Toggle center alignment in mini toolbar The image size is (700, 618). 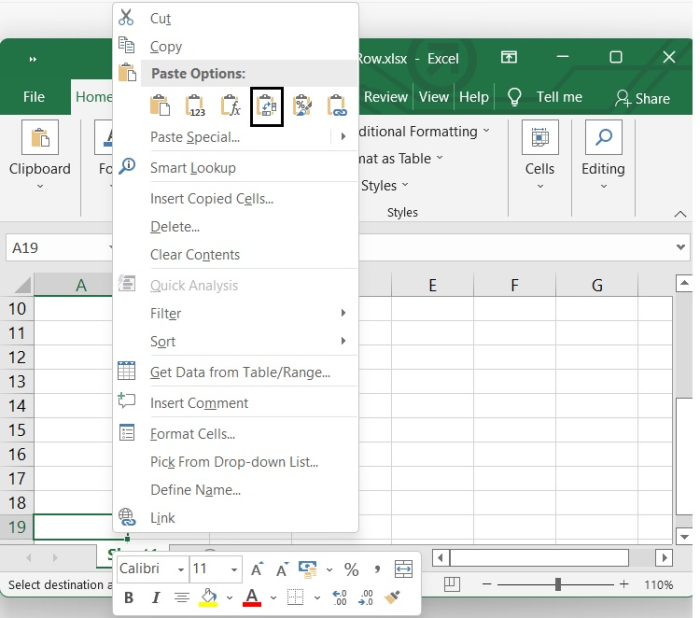(x=181, y=598)
